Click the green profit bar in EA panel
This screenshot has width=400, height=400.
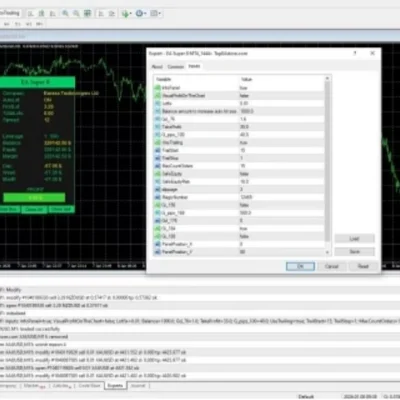pyautogui.click(x=34, y=198)
